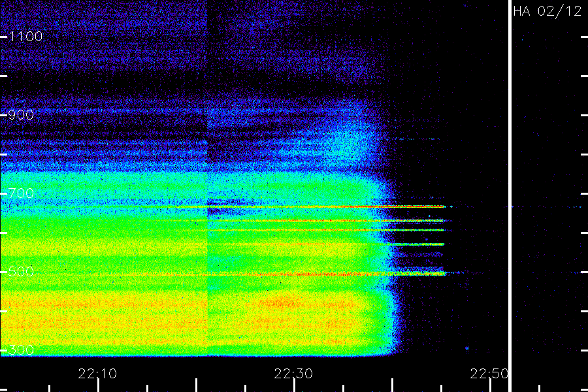Click the 900 frequency axis label
Image resolution: width=588 pixels, height=392 pixels.
click(x=21, y=114)
